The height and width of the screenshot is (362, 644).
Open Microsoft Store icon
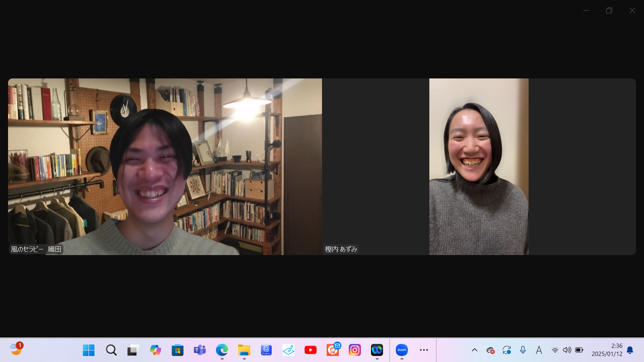coord(177,350)
